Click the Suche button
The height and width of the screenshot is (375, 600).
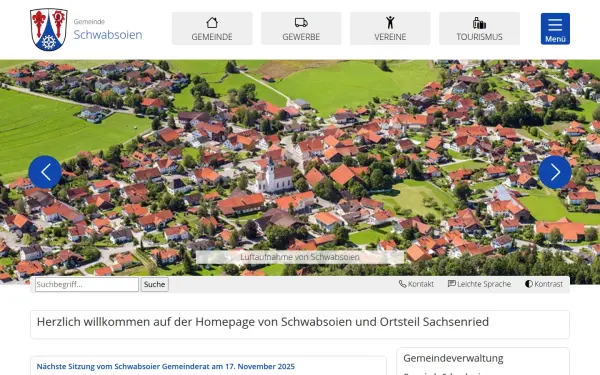pos(155,284)
